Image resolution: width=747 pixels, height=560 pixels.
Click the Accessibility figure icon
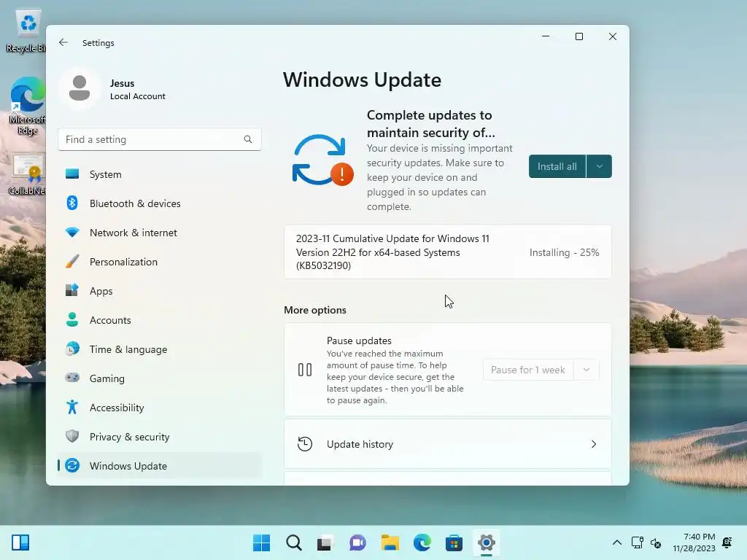click(x=72, y=407)
